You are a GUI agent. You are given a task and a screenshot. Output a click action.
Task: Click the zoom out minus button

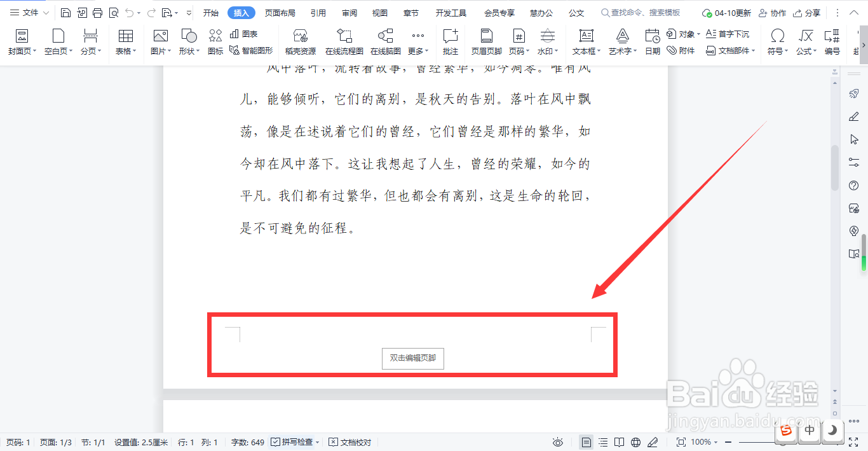pyautogui.click(x=728, y=442)
